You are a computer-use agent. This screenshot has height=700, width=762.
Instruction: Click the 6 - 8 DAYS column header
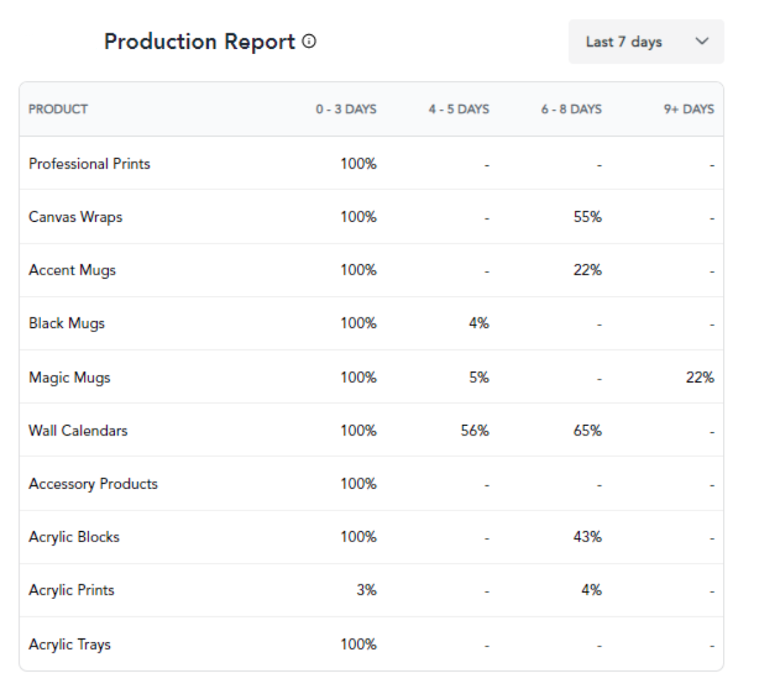pyautogui.click(x=571, y=109)
